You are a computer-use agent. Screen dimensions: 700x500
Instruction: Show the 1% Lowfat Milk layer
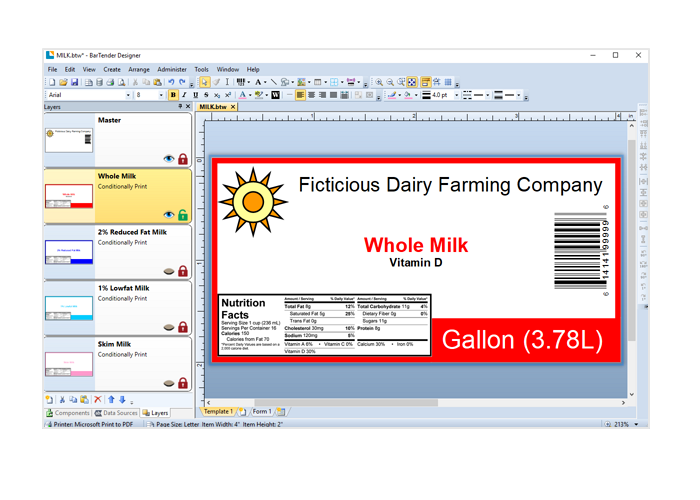pyautogui.click(x=169, y=327)
